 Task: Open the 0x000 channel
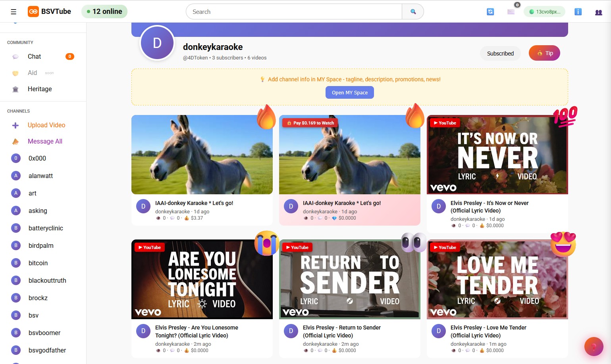click(43, 158)
